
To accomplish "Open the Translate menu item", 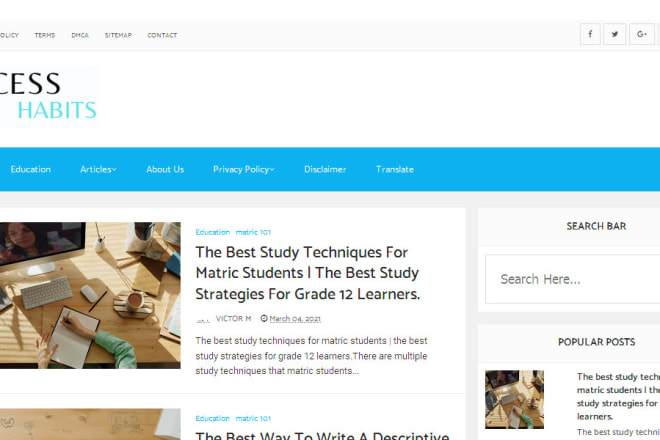I will click(x=395, y=169).
